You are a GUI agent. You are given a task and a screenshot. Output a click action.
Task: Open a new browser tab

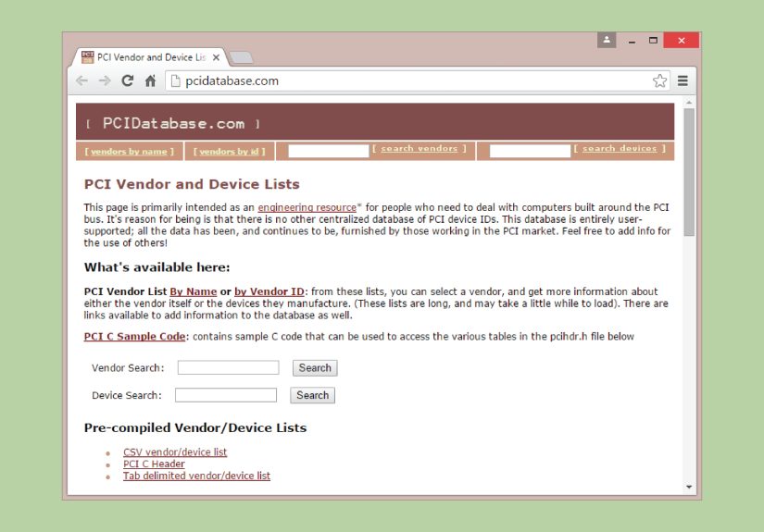point(241,57)
